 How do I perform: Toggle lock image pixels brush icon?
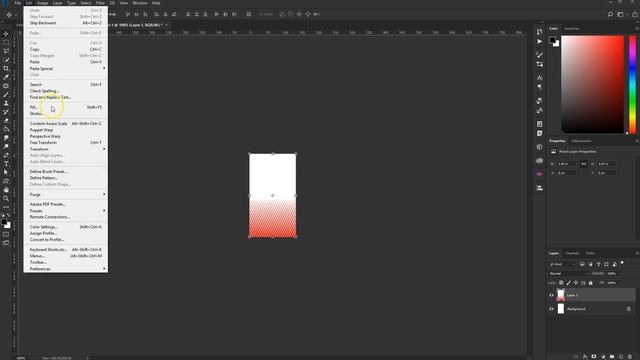point(569,283)
